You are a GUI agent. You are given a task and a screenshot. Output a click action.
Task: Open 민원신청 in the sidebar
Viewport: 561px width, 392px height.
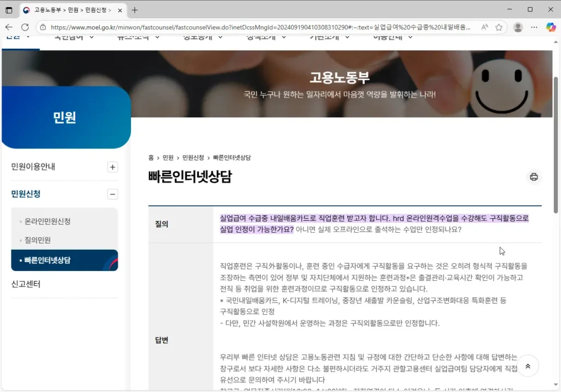[26, 194]
